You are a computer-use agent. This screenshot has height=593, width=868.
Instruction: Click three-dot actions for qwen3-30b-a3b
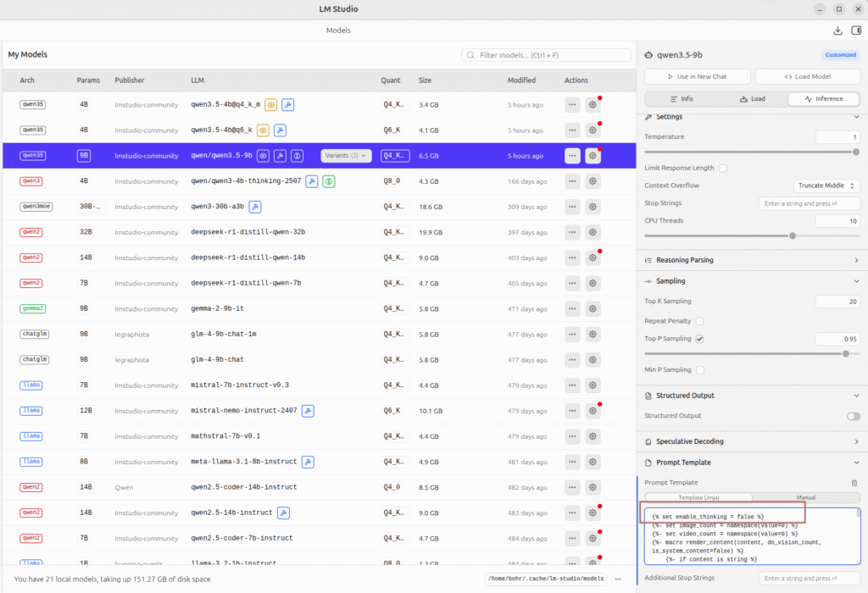click(572, 207)
